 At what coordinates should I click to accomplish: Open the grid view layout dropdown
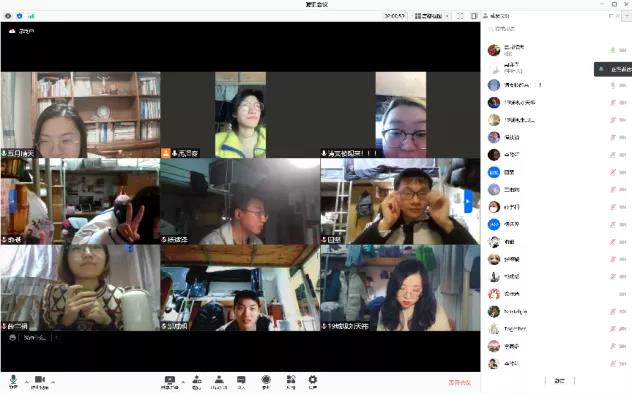[431, 16]
